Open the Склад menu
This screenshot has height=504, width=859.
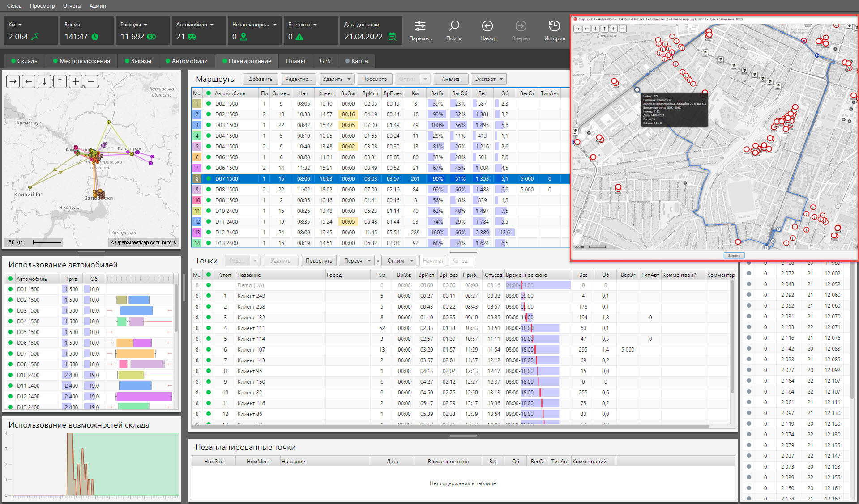(x=14, y=6)
